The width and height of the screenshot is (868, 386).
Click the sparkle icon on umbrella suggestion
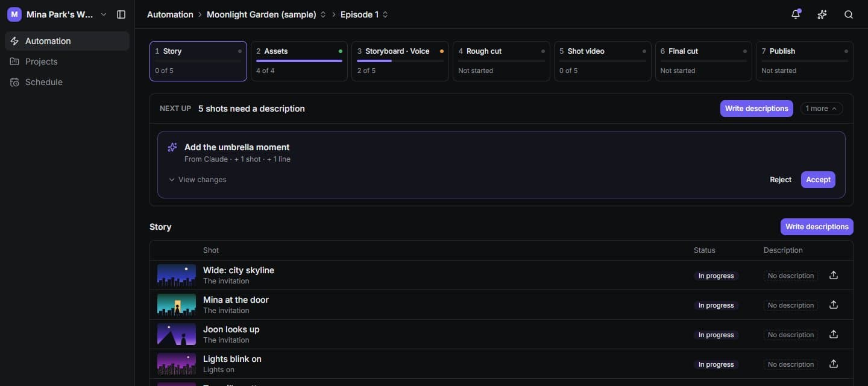(x=172, y=147)
